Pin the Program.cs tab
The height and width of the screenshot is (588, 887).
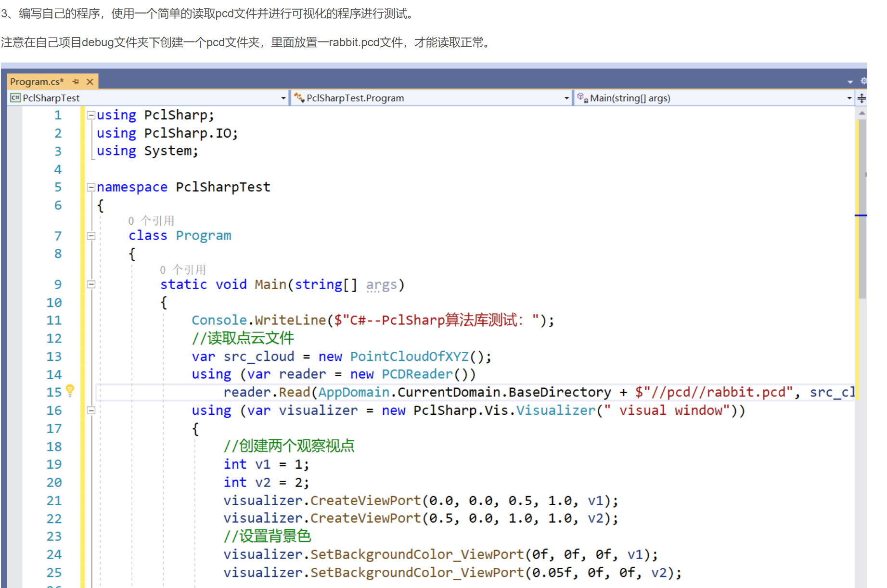pos(76,82)
